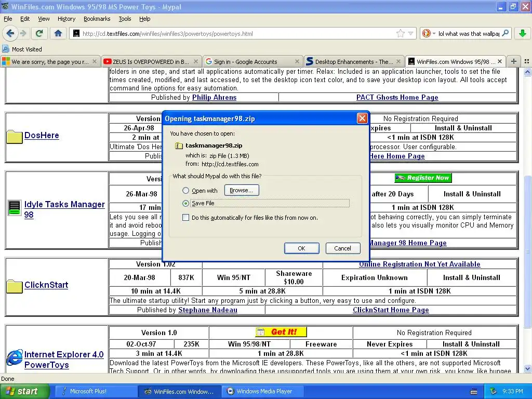532x399 pixels.
Task: Click the browser Back arrow button
Action: click(10, 33)
